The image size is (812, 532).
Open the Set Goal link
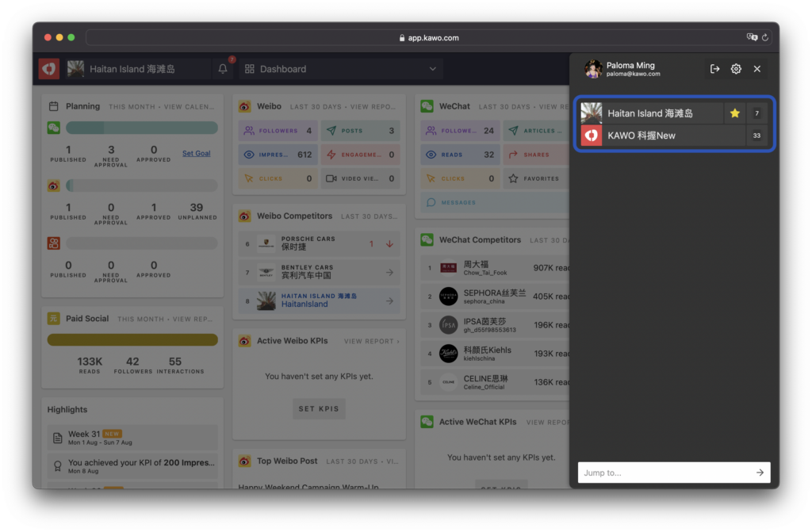(197, 153)
